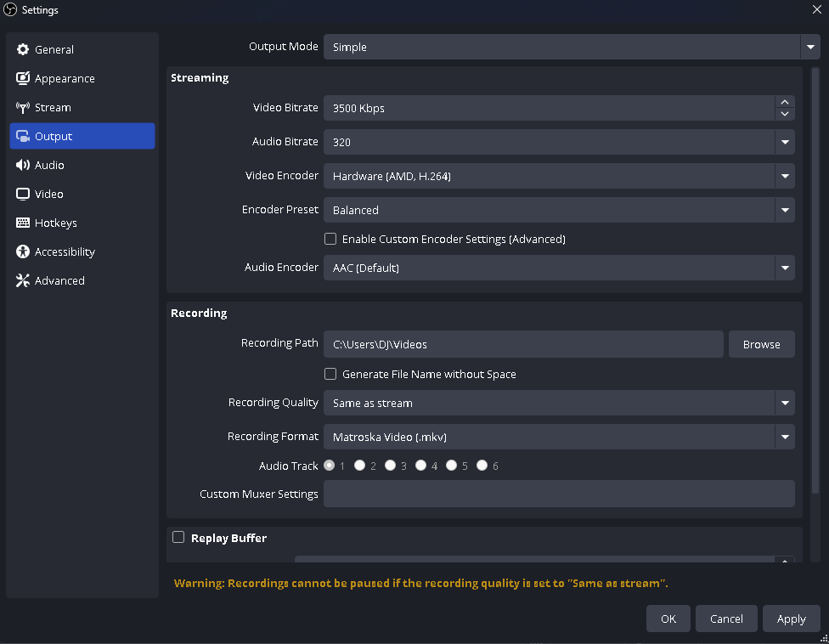
Task: Click the Video Bitrate input field
Action: pos(550,108)
